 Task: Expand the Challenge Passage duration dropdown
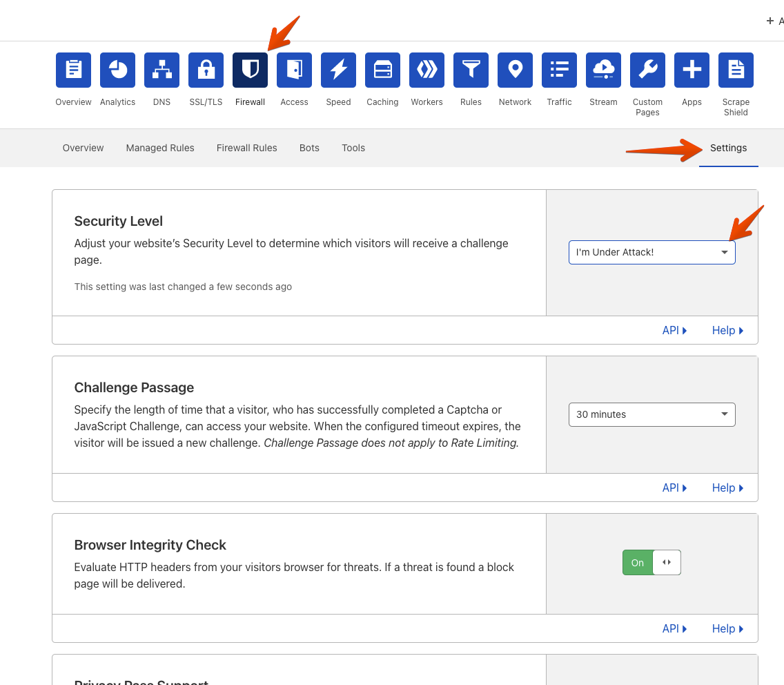(652, 414)
